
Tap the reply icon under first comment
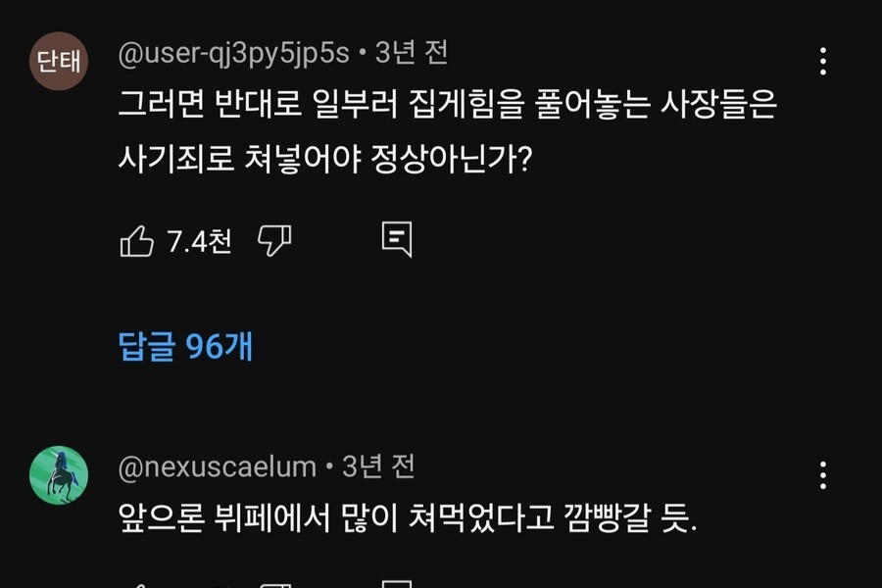click(x=397, y=240)
